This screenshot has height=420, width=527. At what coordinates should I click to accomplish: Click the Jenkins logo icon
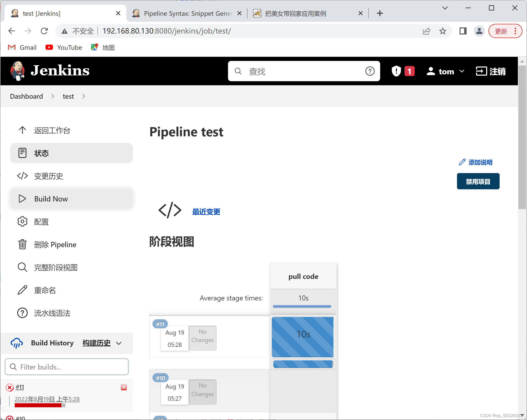pyautogui.click(x=18, y=71)
